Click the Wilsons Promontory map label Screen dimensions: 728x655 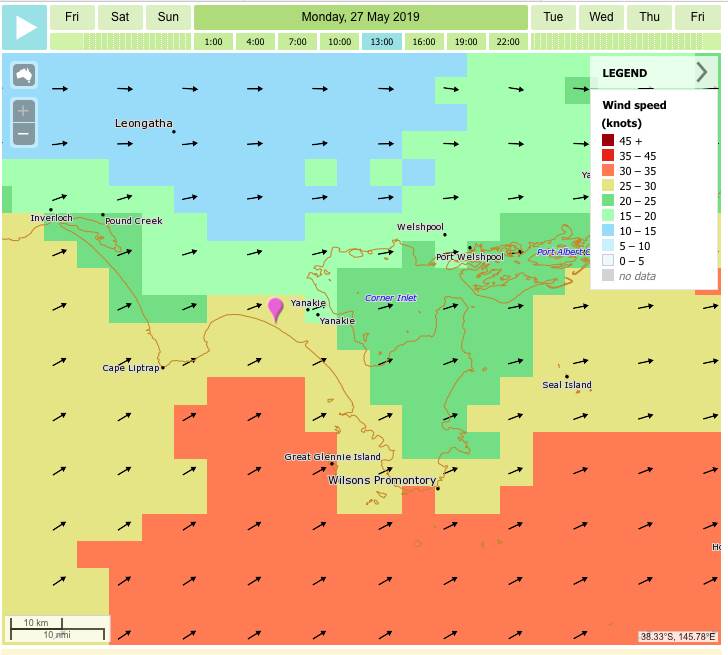[382, 481]
